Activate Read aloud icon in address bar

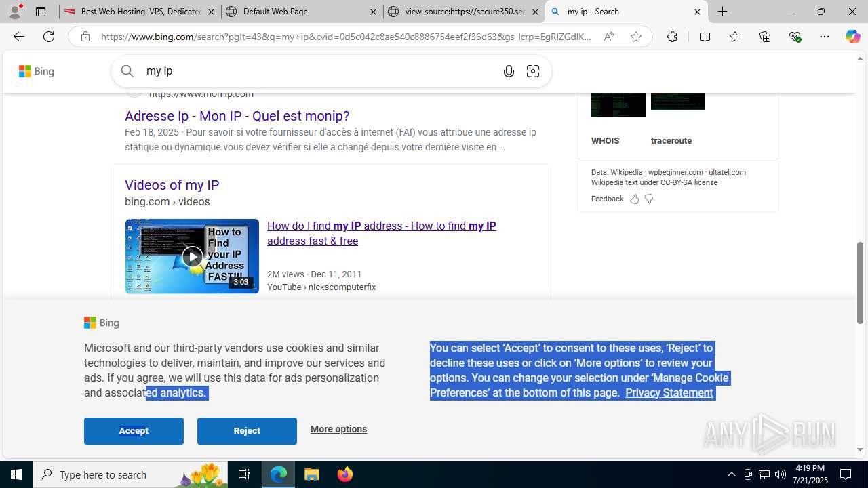pyautogui.click(x=609, y=37)
